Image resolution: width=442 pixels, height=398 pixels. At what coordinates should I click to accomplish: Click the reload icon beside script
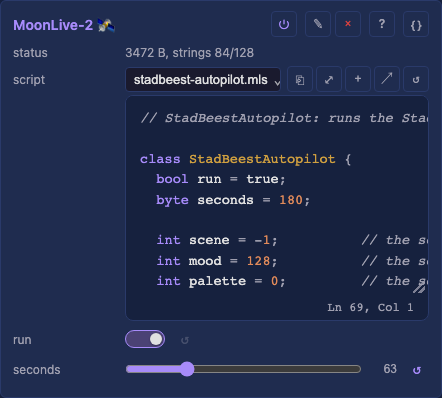click(x=416, y=79)
